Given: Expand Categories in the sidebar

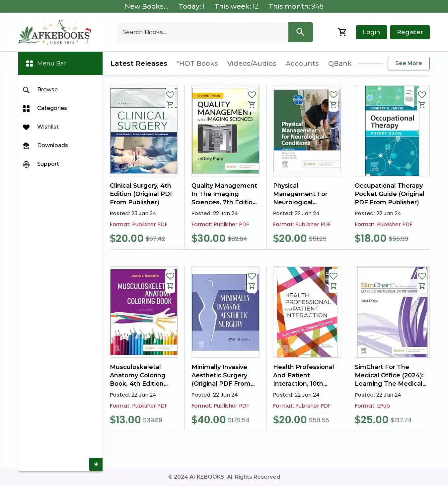Looking at the screenshot, I should [52, 108].
